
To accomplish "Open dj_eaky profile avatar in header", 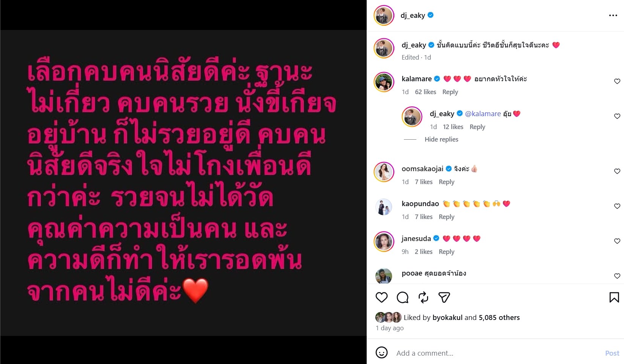I will 384,15.
